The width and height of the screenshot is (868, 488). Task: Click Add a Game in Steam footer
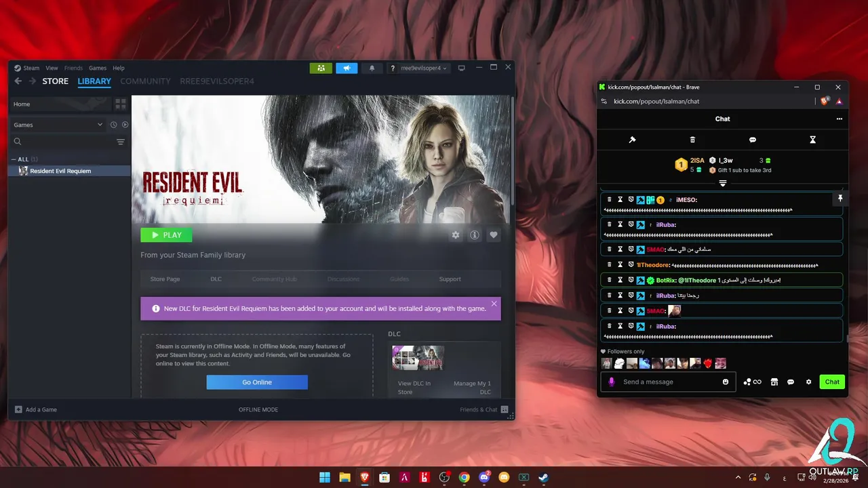click(36, 409)
